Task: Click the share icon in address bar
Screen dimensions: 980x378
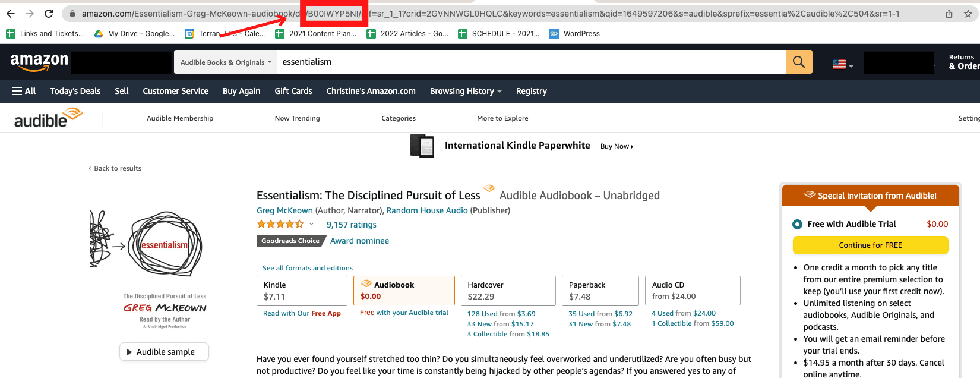Action: (949, 14)
